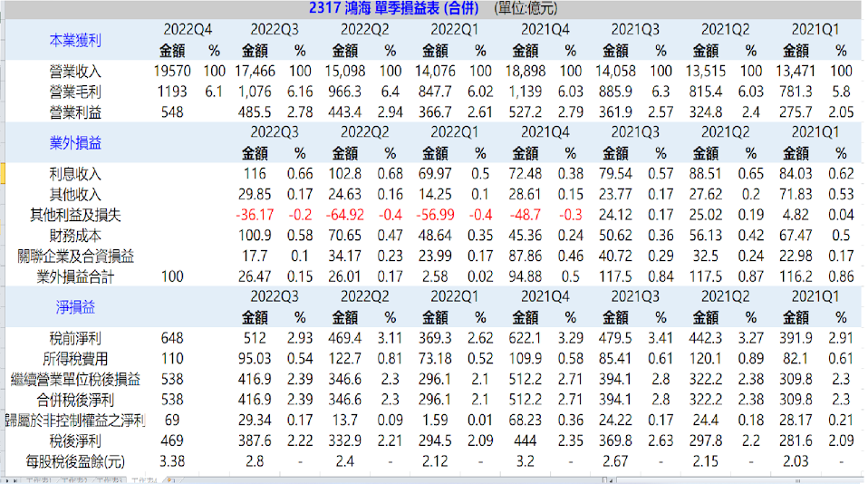The width and height of the screenshot is (868, 484).
Task: Select operating income cell '485.5'
Action: 255,112
